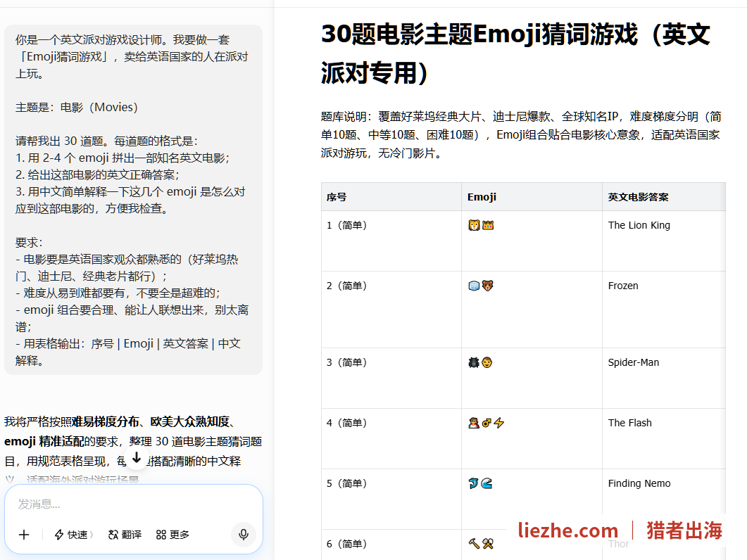This screenshot has width=747, height=560.
Task: Click the plus attachment icon
Action: [x=24, y=535]
